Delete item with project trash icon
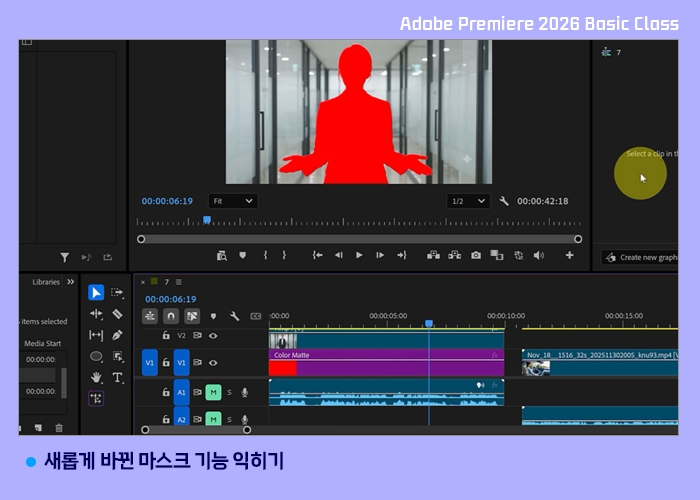Screen dimensions: 700x500 (58, 428)
